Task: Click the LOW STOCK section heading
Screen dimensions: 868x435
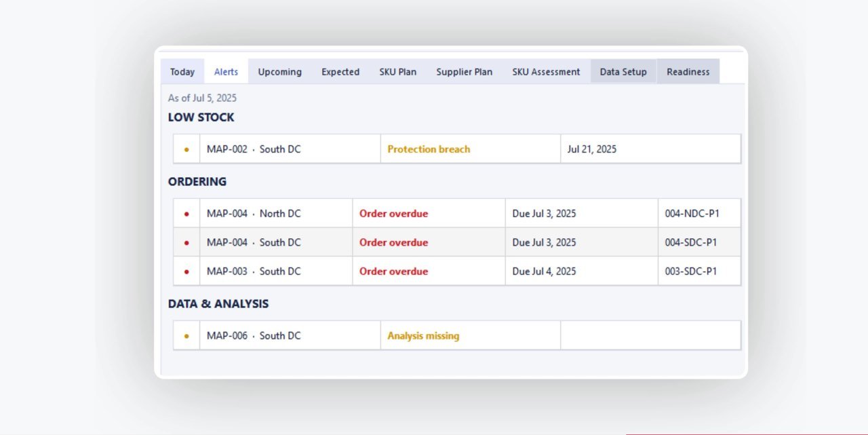Action: pyautogui.click(x=201, y=117)
